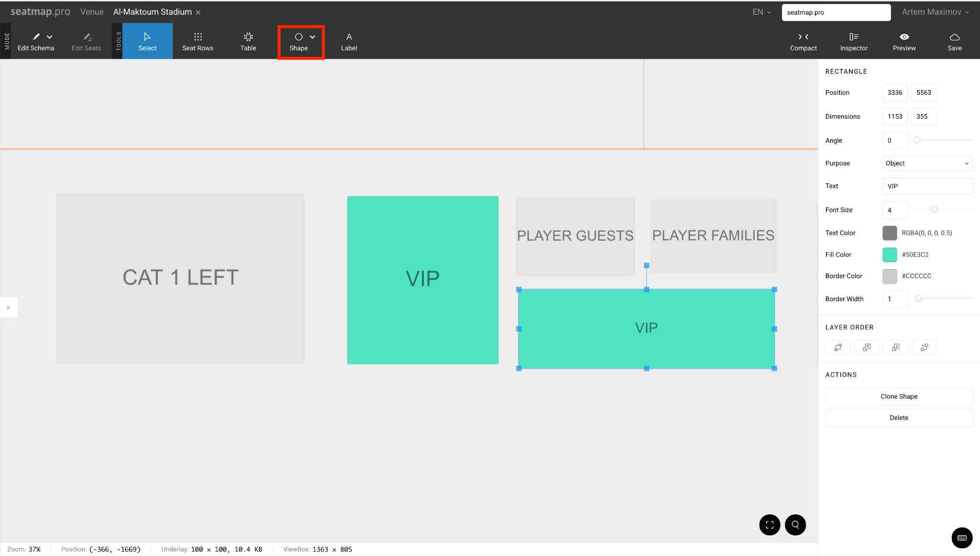Open the Venue menu item
This screenshot has width=980, height=556.
[92, 12]
